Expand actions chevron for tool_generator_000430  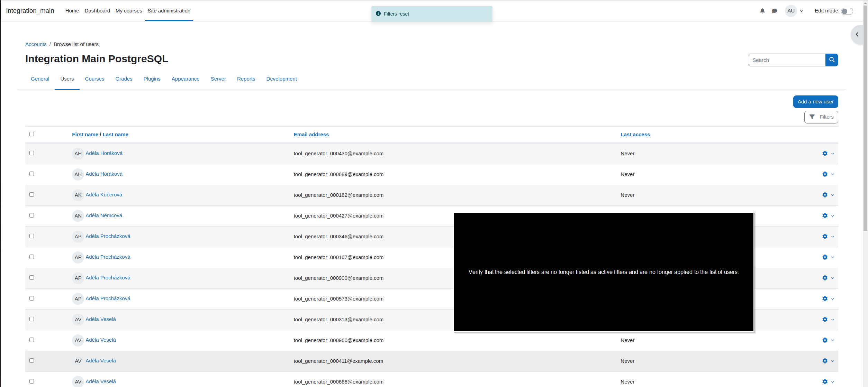(x=833, y=154)
